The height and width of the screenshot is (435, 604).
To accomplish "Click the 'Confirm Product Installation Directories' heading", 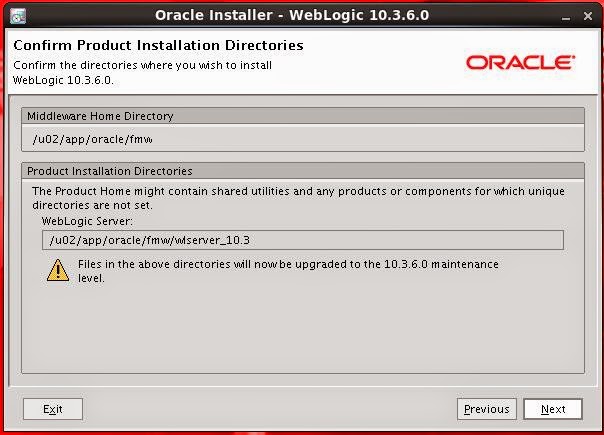I will (158, 45).
